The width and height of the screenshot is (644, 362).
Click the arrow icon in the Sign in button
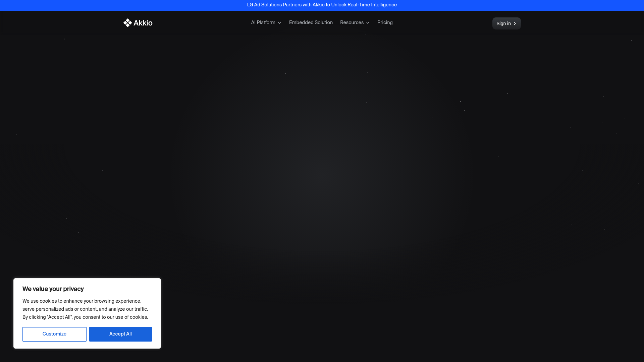coord(515,23)
